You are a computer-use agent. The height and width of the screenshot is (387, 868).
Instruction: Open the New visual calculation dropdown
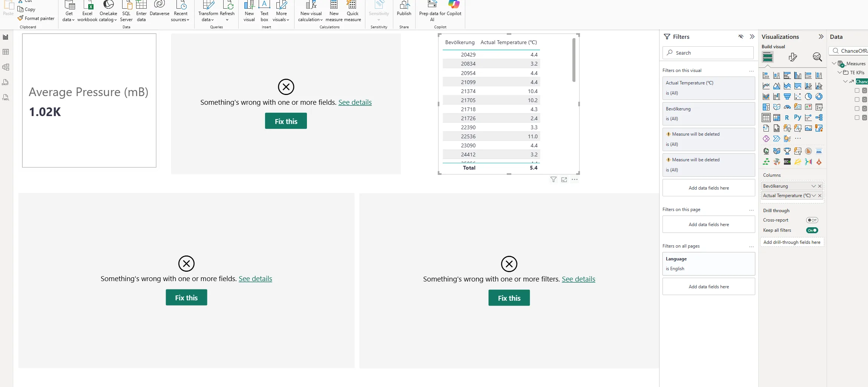(311, 11)
